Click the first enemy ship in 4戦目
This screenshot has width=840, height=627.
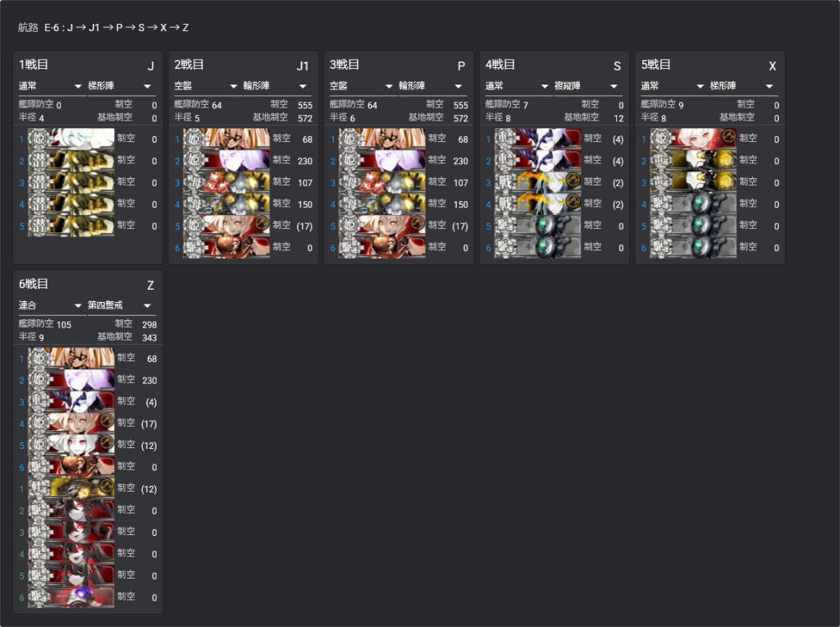coord(537,139)
